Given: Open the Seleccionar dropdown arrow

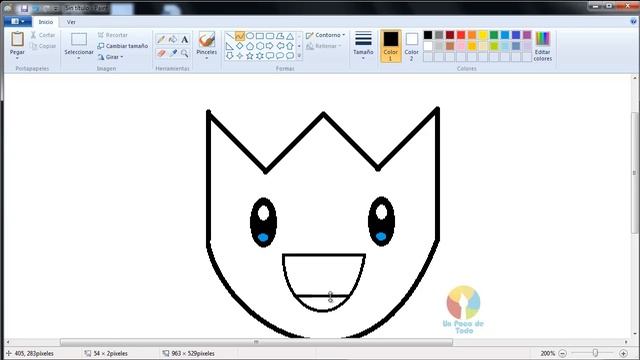Looking at the screenshot, I should 79,58.
